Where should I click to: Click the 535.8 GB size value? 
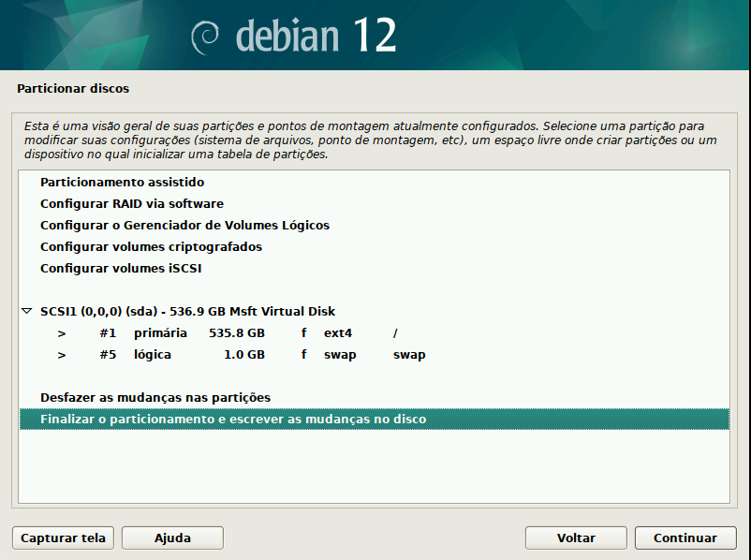coord(237,333)
